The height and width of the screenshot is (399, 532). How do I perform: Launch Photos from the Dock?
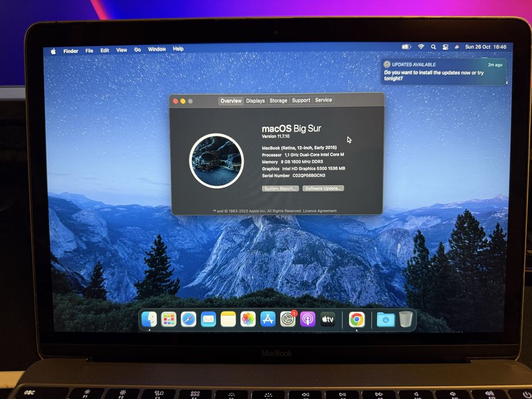point(248,319)
